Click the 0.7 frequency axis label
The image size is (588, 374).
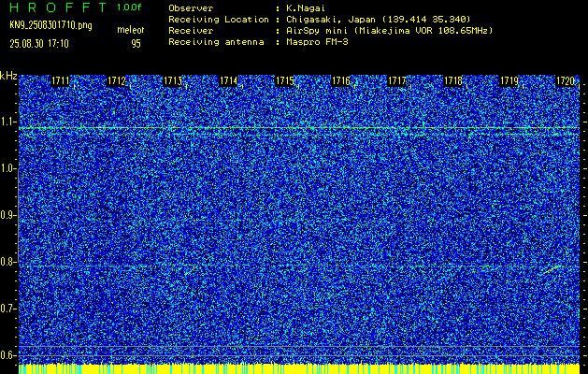point(8,309)
